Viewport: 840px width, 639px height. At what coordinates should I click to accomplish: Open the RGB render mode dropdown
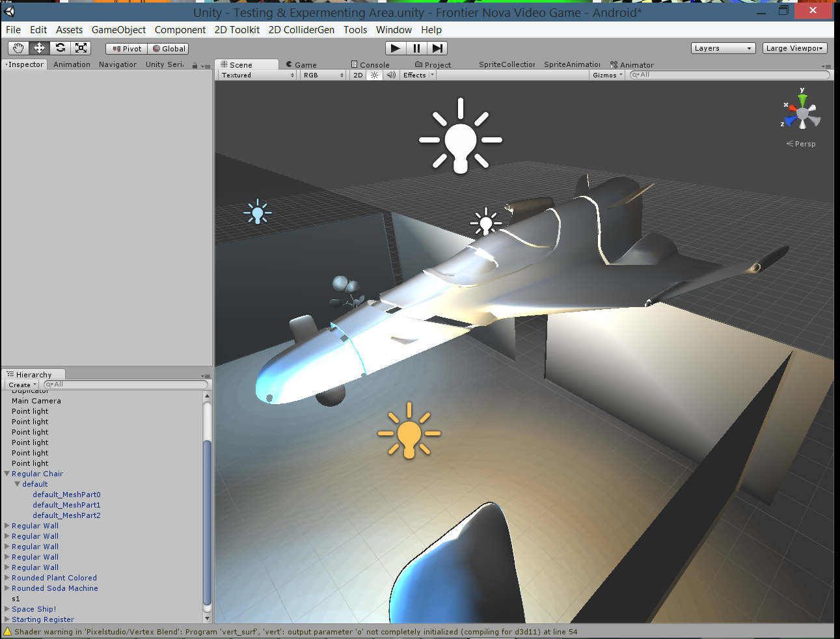323,75
